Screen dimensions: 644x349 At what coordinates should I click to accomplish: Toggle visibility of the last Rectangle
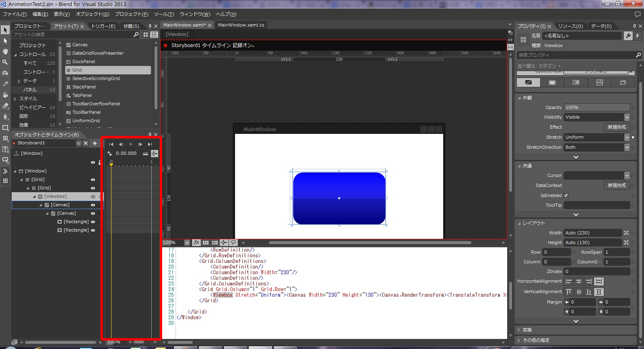pyautogui.click(x=93, y=230)
